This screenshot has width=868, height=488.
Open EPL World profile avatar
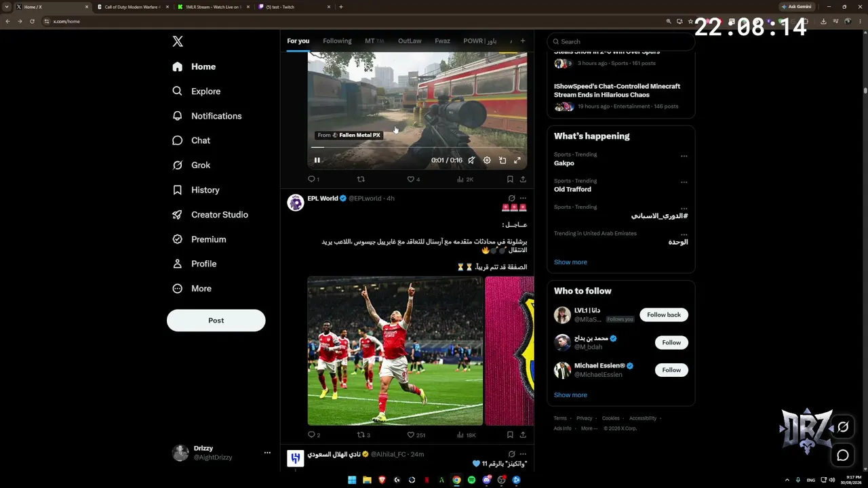(x=296, y=203)
